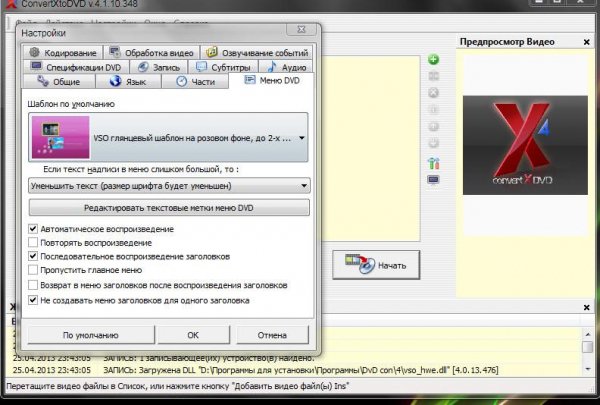Open the Общие tab
The height and width of the screenshot is (405, 600).
pyautogui.click(x=59, y=82)
